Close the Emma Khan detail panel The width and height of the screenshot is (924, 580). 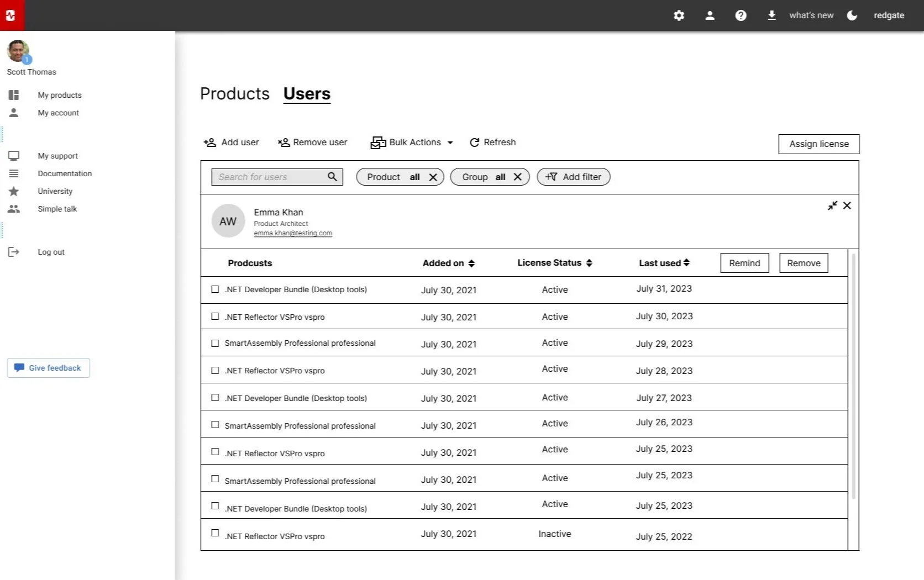click(x=847, y=205)
